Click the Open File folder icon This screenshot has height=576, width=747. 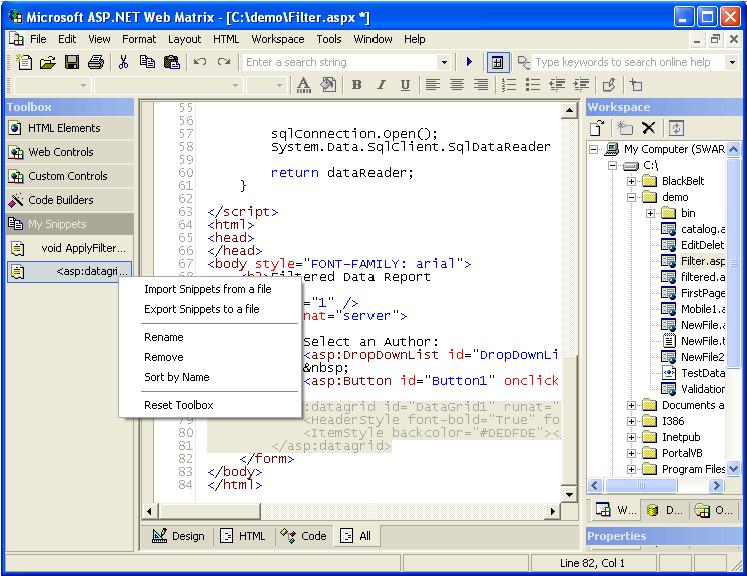pyautogui.click(x=48, y=62)
